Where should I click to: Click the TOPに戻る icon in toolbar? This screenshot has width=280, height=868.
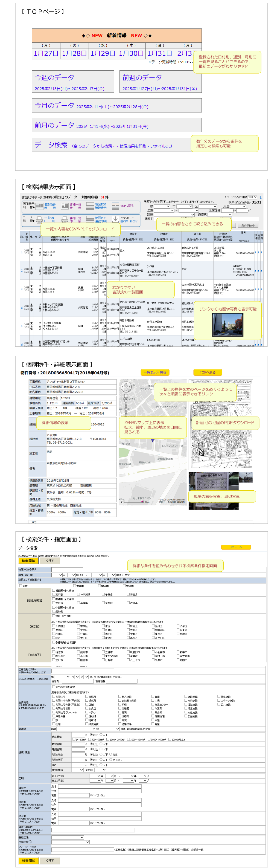(x=115, y=206)
